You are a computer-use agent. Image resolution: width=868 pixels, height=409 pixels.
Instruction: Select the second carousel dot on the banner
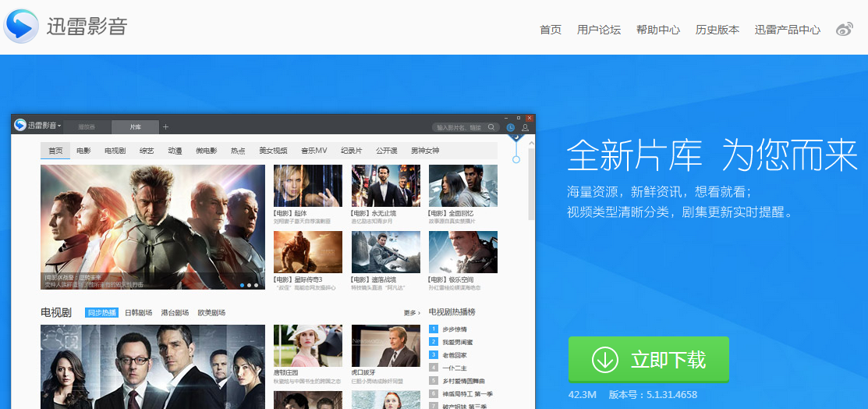[x=249, y=286]
